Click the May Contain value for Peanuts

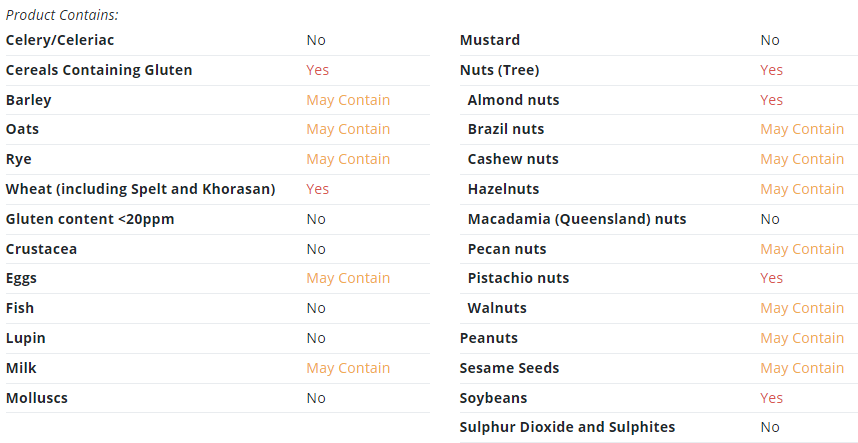(802, 338)
